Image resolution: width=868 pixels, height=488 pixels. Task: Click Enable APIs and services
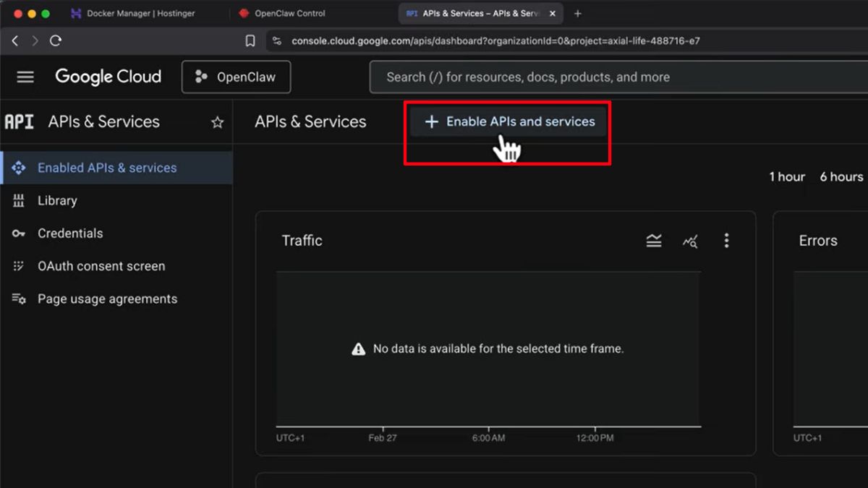click(507, 121)
